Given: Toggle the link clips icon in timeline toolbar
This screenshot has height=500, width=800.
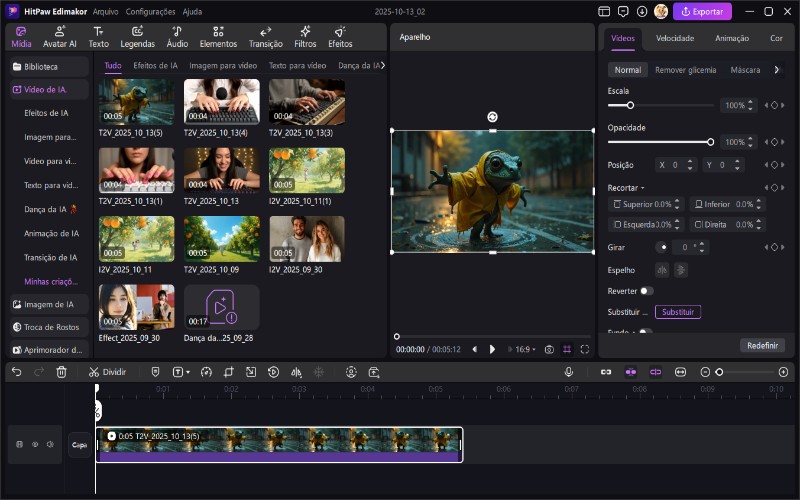Looking at the screenshot, I should [x=606, y=372].
